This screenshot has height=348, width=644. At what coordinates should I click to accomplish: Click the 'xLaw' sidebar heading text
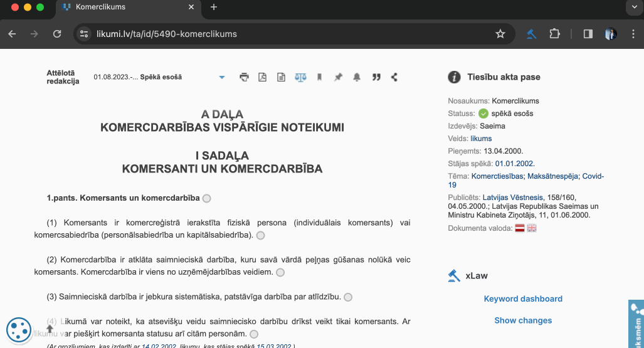click(477, 276)
